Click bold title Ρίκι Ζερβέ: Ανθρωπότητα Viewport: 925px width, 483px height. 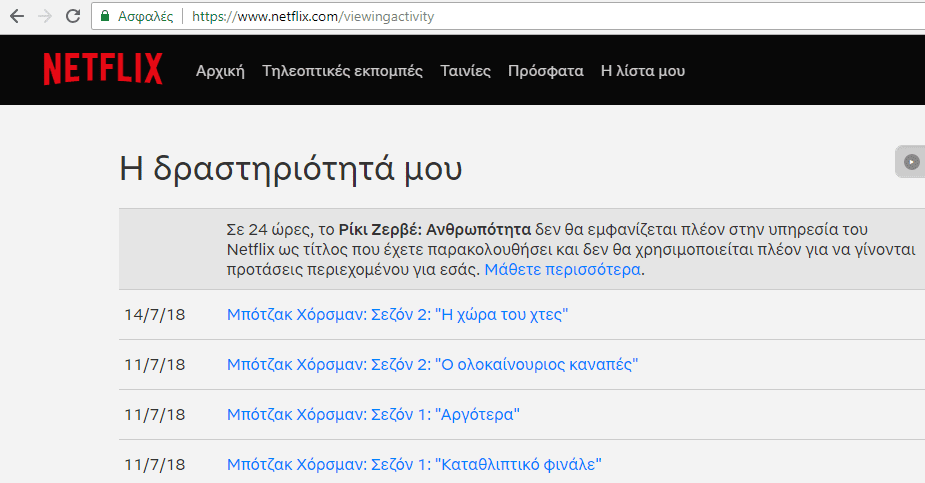click(x=435, y=229)
